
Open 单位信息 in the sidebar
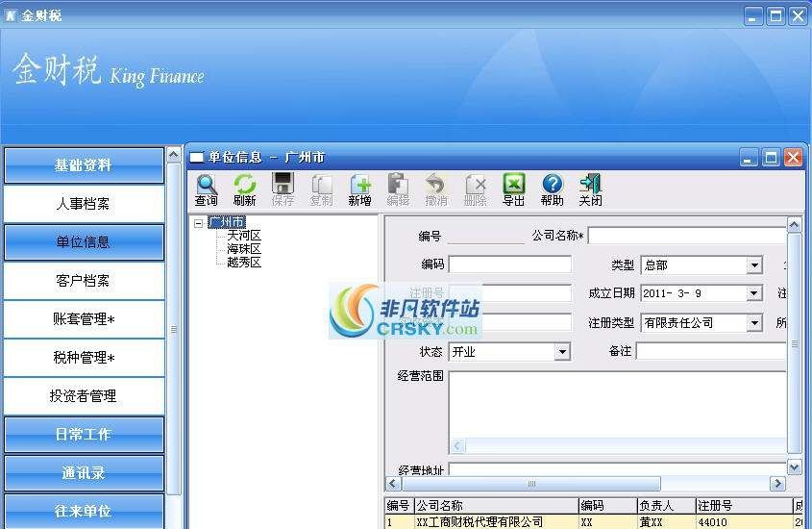84,242
